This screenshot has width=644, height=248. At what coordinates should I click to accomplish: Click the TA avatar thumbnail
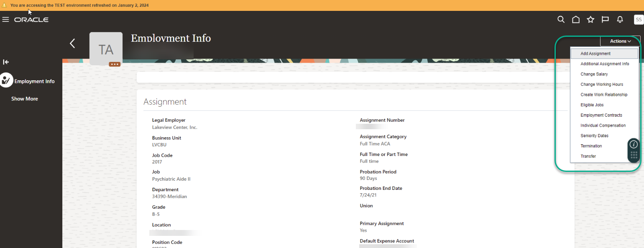tap(106, 49)
